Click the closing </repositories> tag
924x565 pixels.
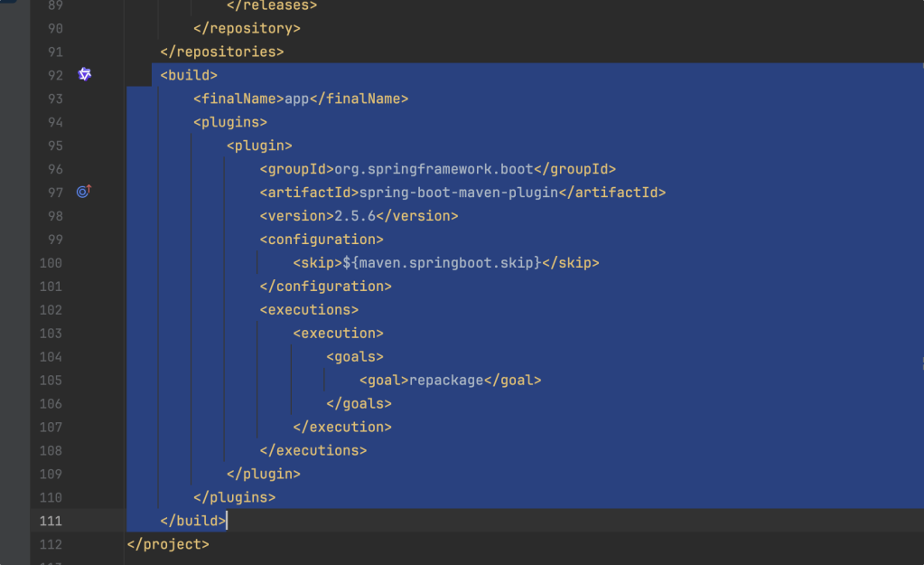(221, 52)
